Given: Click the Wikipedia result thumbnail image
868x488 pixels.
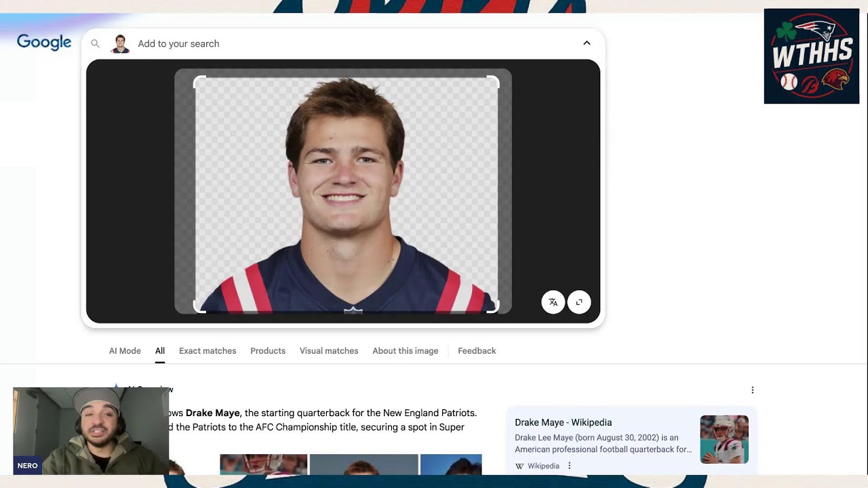Looking at the screenshot, I should click(724, 439).
